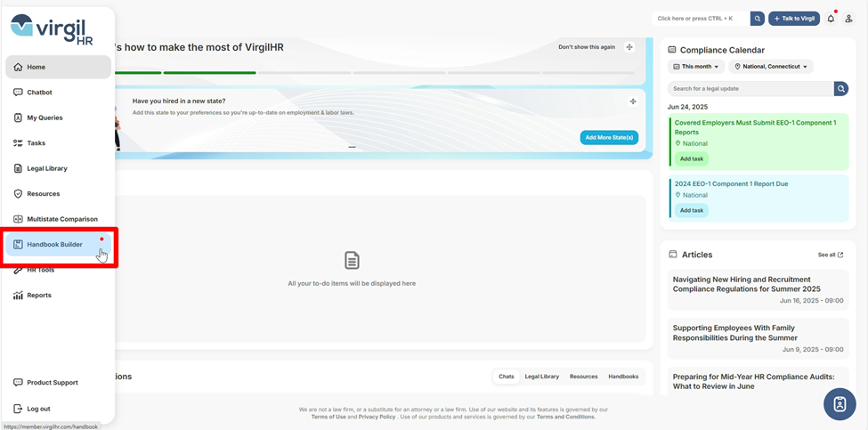Click the Legal Library document icon
The image size is (868, 430).
point(18,168)
